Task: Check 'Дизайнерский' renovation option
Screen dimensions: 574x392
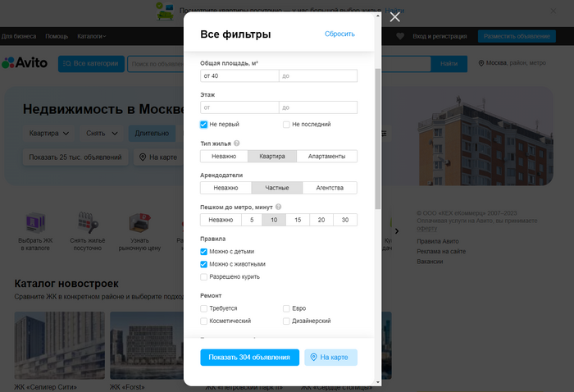Action: pos(286,321)
